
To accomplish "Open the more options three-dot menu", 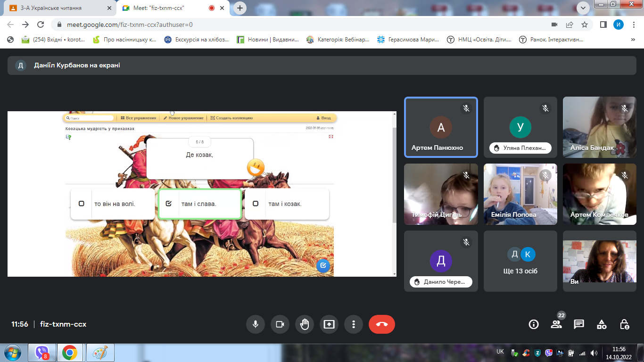I will coord(354,324).
